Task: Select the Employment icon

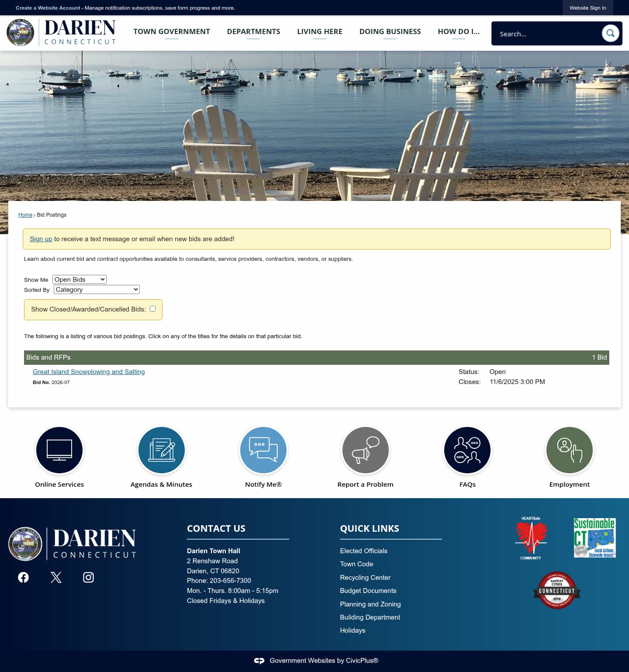Action: coord(569,450)
